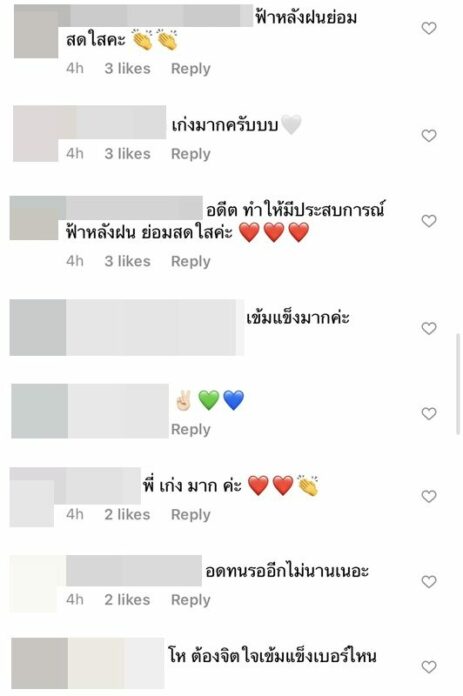Open profile picture of 'เข้มแข็งมากค่ะ' commenter
Image resolution: width=463 pixels, height=696 pixels.
coord(38,328)
